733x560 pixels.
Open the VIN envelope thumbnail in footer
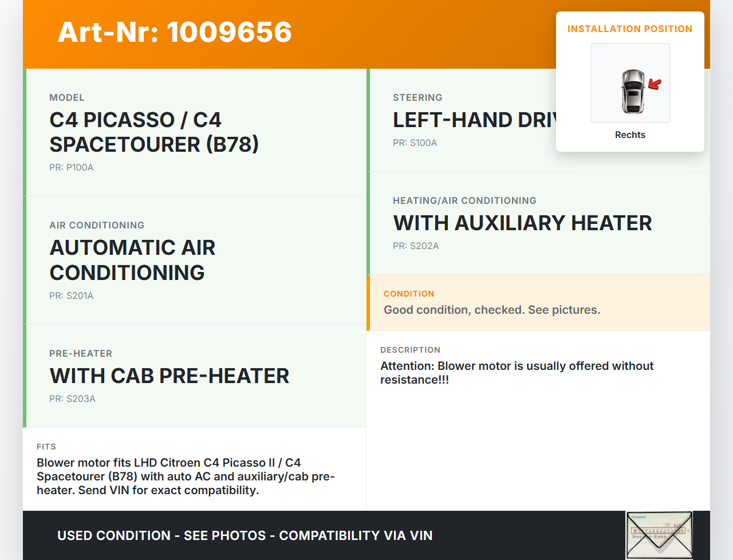659,535
